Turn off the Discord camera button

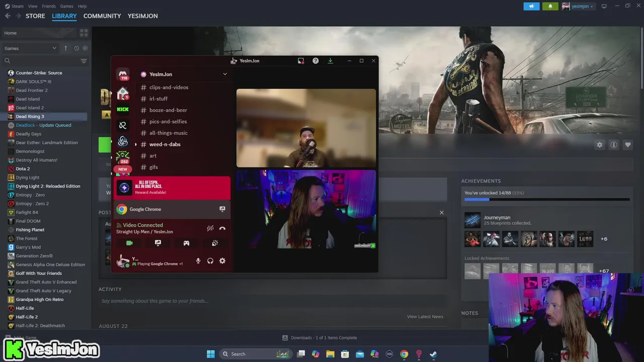(x=129, y=243)
